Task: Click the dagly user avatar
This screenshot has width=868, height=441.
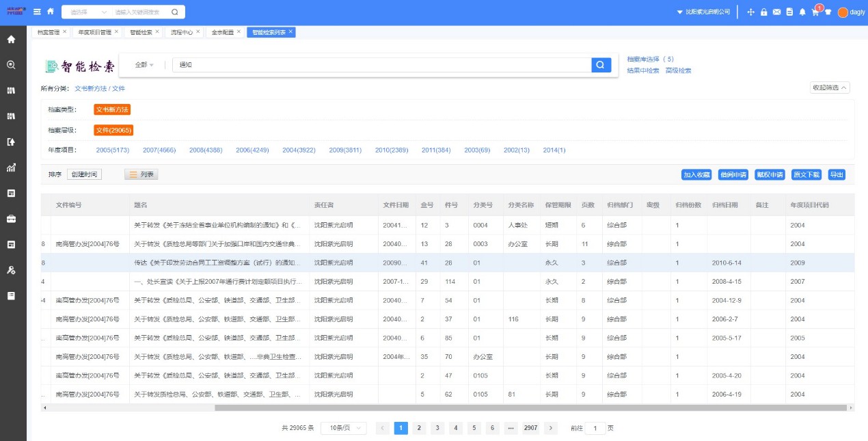Action: (843, 12)
